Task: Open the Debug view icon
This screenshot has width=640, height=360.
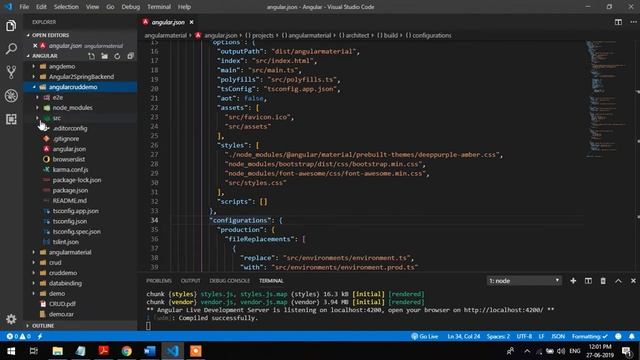Action: coord(11,96)
